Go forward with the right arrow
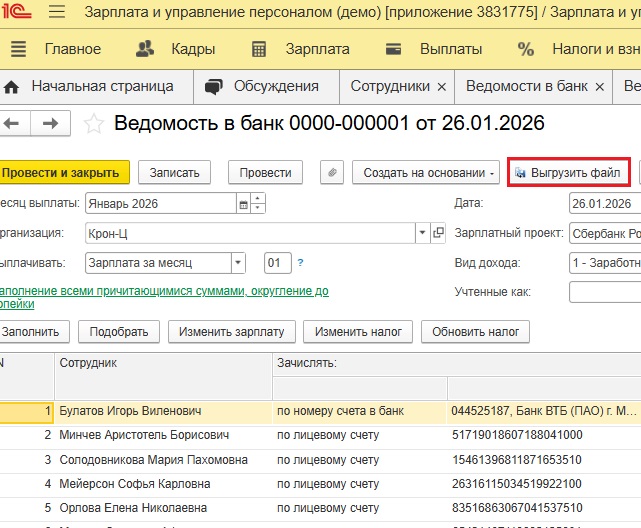641x528 pixels. [51, 123]
